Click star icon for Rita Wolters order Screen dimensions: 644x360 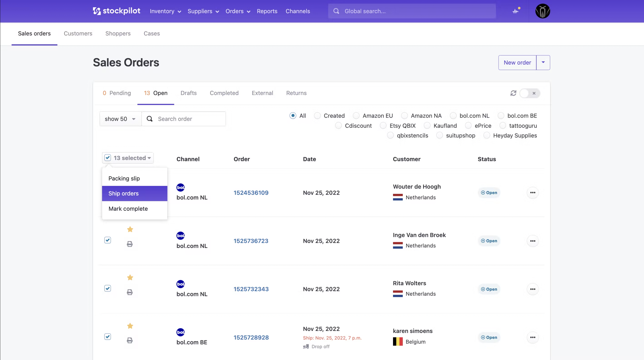130,277
